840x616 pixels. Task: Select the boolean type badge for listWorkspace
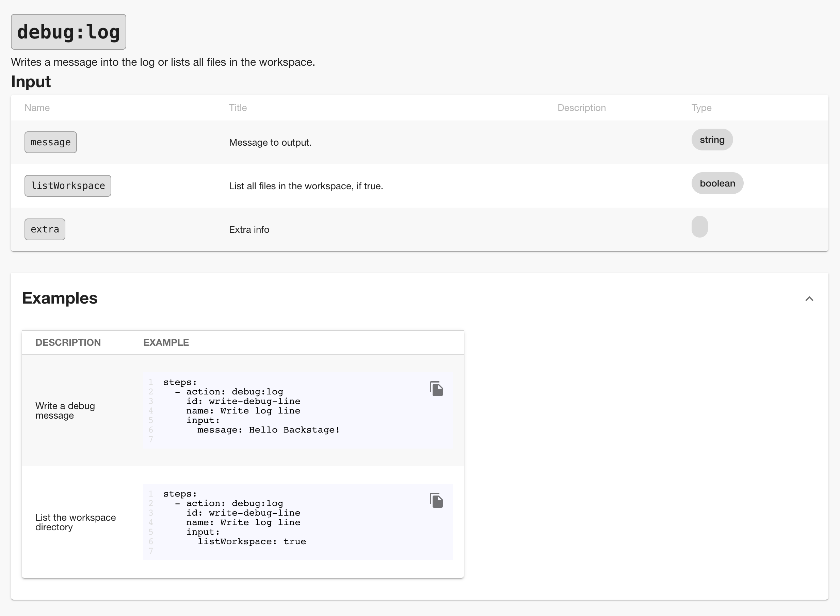point(717,183)
